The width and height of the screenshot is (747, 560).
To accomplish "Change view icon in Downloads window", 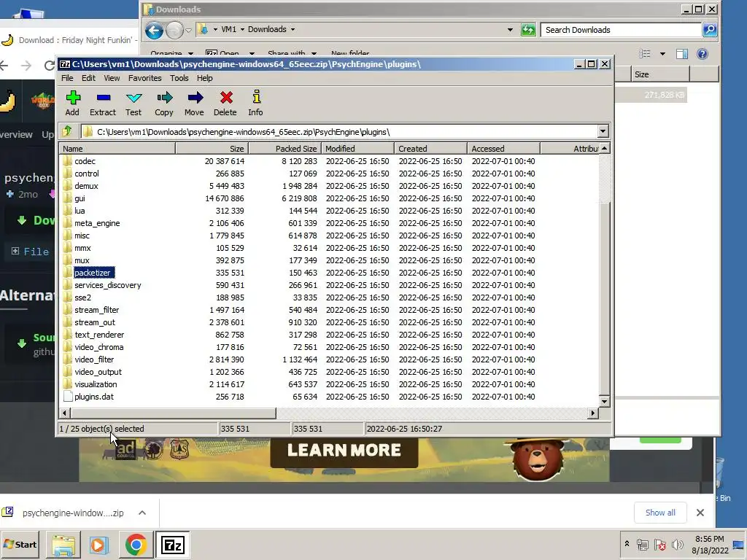I will [645, 54].
